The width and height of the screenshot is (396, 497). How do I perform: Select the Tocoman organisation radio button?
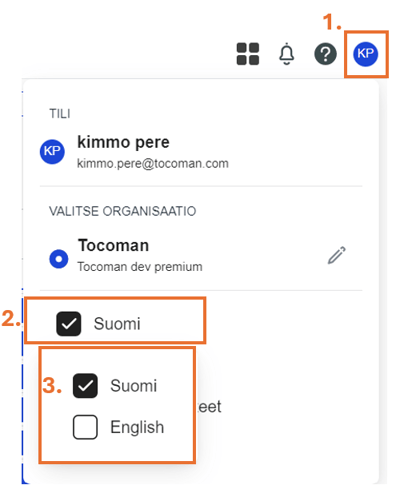click(x=59, y=259)
